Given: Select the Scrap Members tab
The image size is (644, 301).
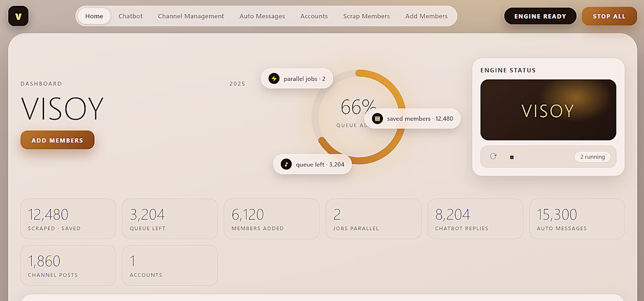Looking at the screenshot, I should click(x=366, y=16).
